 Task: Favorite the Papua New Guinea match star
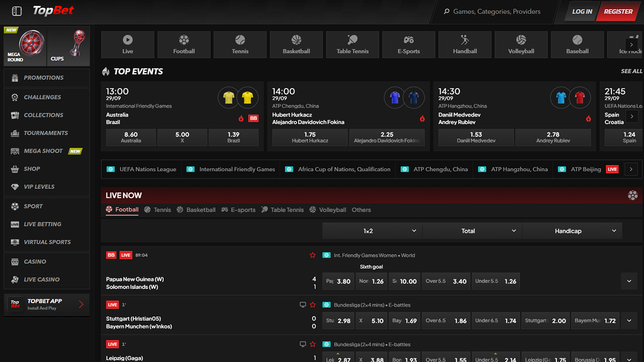tap(312, 255)
